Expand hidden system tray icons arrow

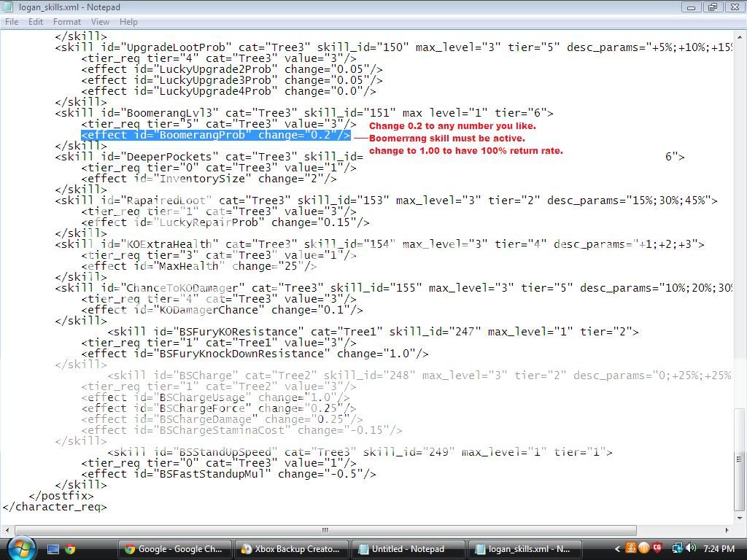click(x=618, y=549)
